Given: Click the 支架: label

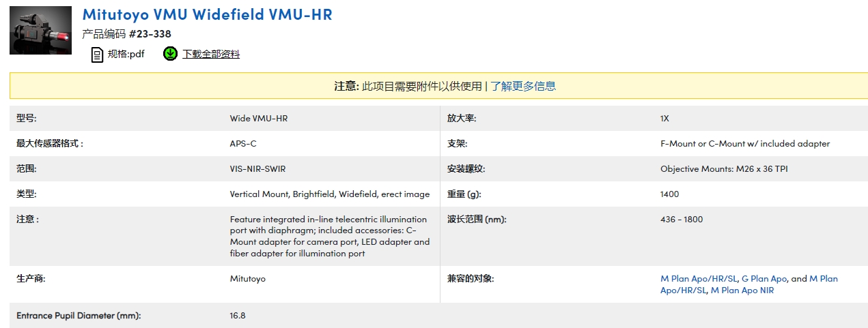Looking at the screenshot, I should pos(458,144).
